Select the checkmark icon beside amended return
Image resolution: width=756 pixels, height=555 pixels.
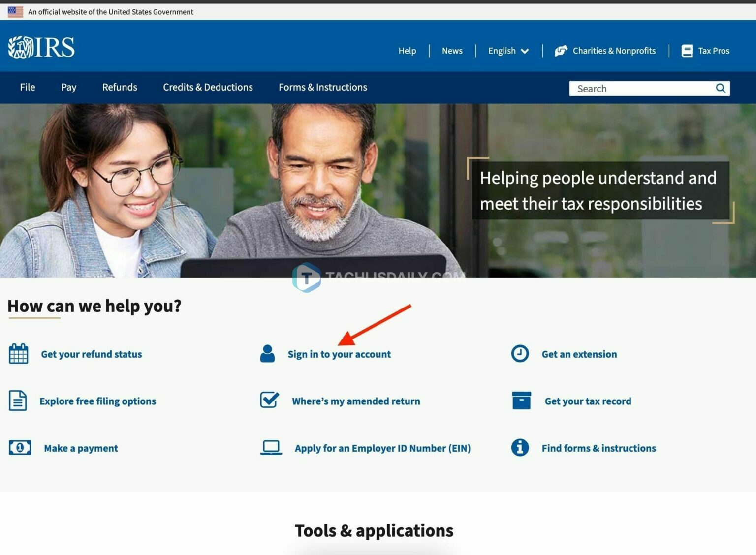[x=269, y=400]
